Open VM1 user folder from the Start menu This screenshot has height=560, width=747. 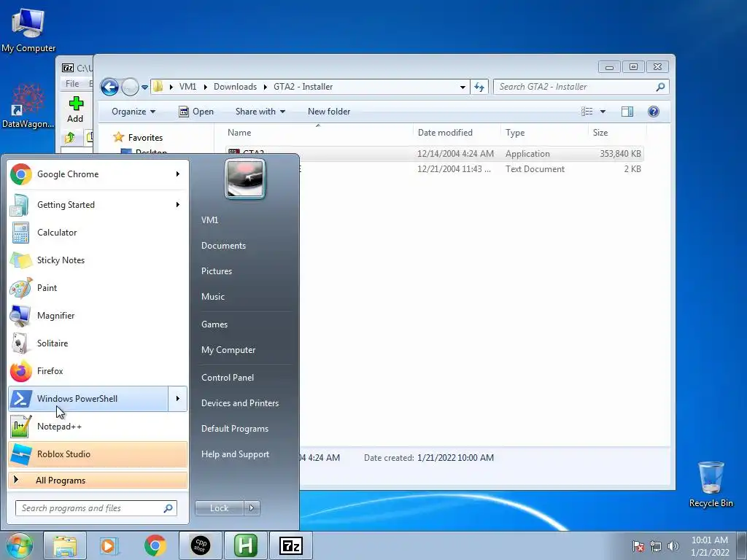click(209, 220)
